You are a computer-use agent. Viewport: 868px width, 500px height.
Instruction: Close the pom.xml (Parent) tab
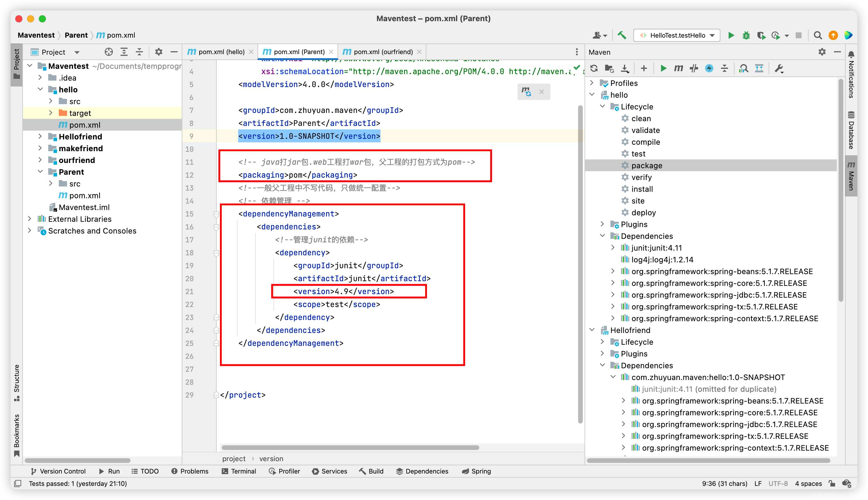pyautogui.click(x=331, y=52)
